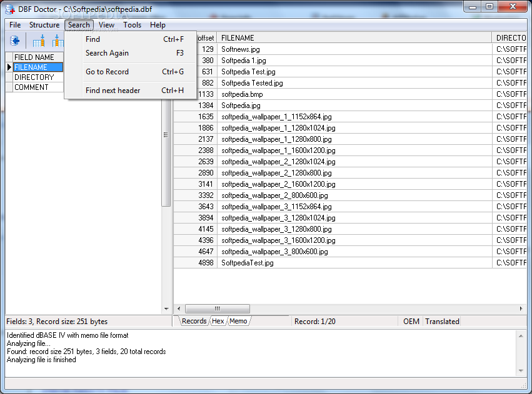Click the FIELD NAME column header
This screenshot has height=394, width=532.
click(x=38, y=57)
